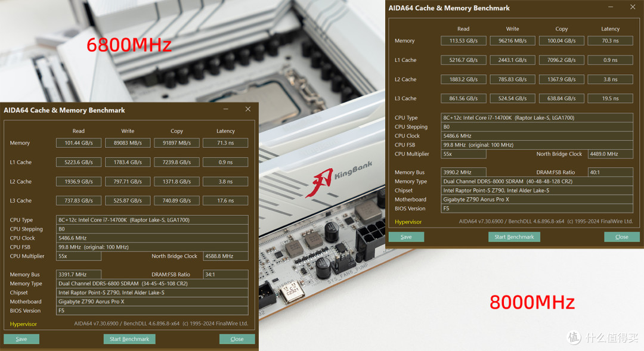Click the BIOS Version F5 field in DDR5-6800 window
This screenshot has height=351, width=644.
[152, 310]
